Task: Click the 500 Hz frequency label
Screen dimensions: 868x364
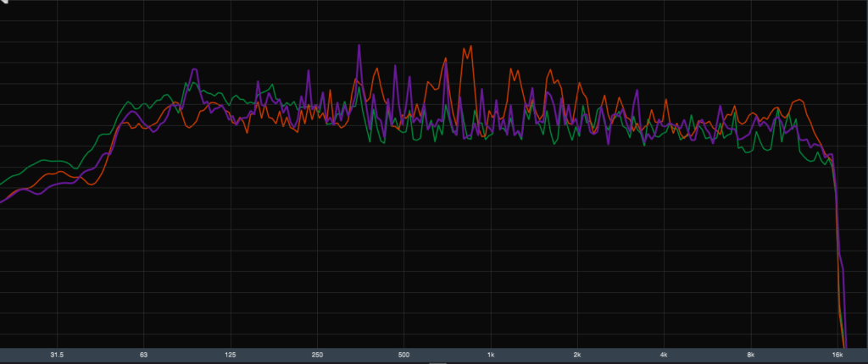Action: click(x=403, y=355)
